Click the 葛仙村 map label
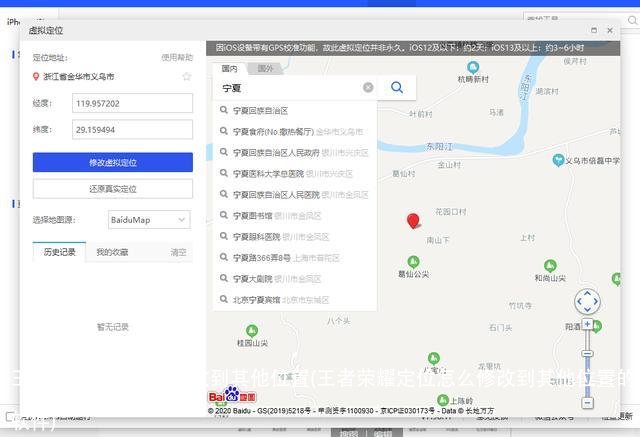This screenshot has height=437, width=640. (x=404, y=173)
